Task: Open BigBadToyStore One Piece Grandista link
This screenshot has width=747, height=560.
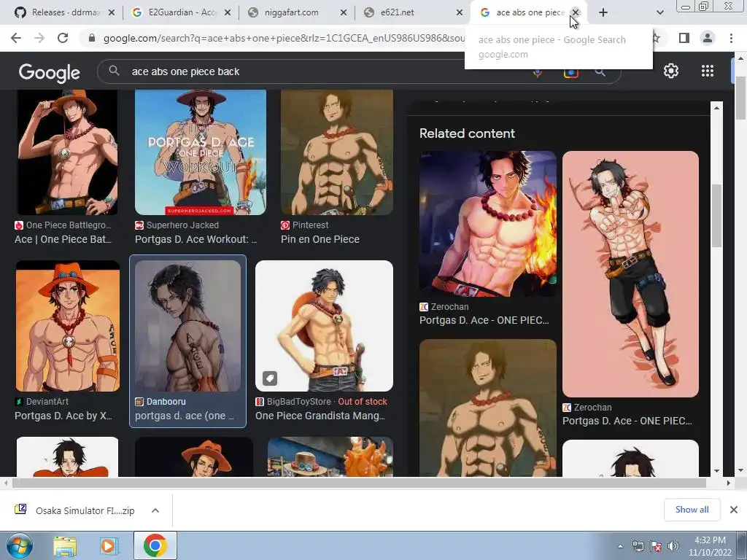Action: point(320,416)
